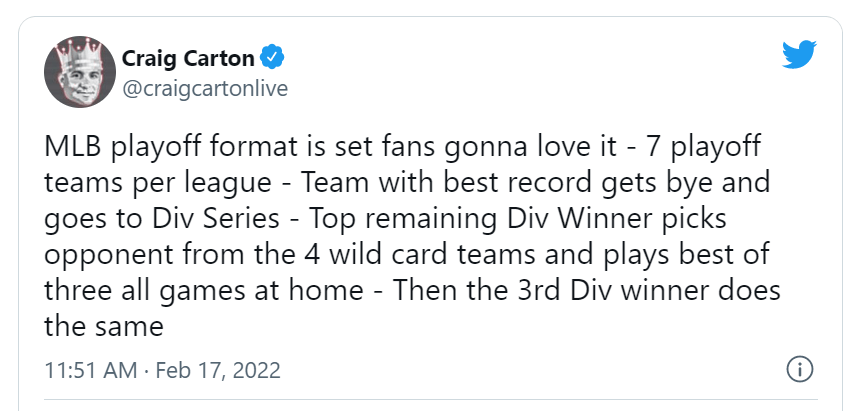
Task: Click the word "MLB" in the tweet
Action: [73, 146]
